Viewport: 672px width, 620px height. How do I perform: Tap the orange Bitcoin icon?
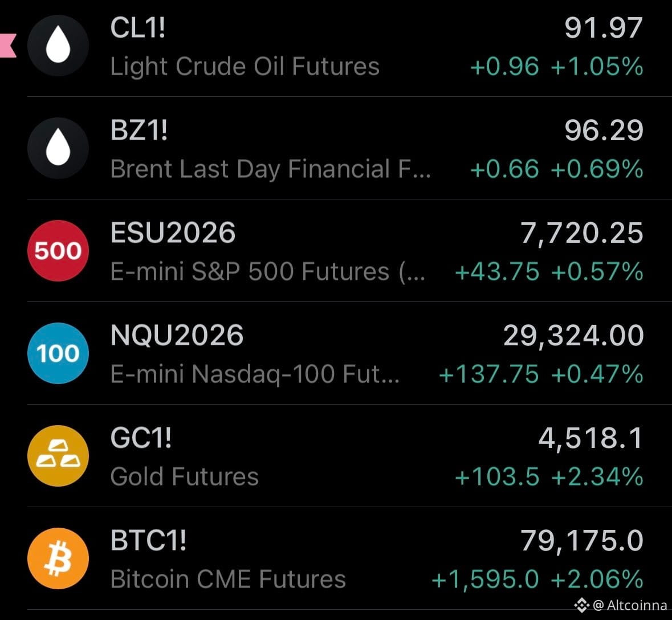click(58, 558)
